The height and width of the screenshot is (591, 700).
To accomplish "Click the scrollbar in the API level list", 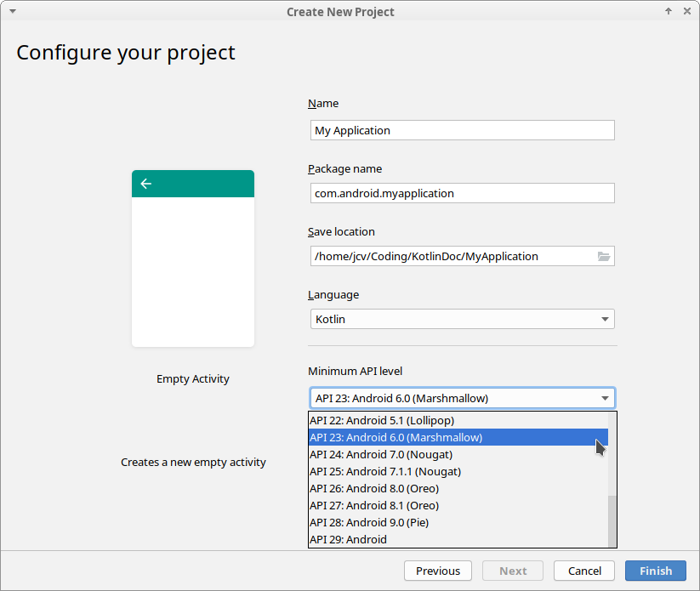I will [x=611, y=519].
